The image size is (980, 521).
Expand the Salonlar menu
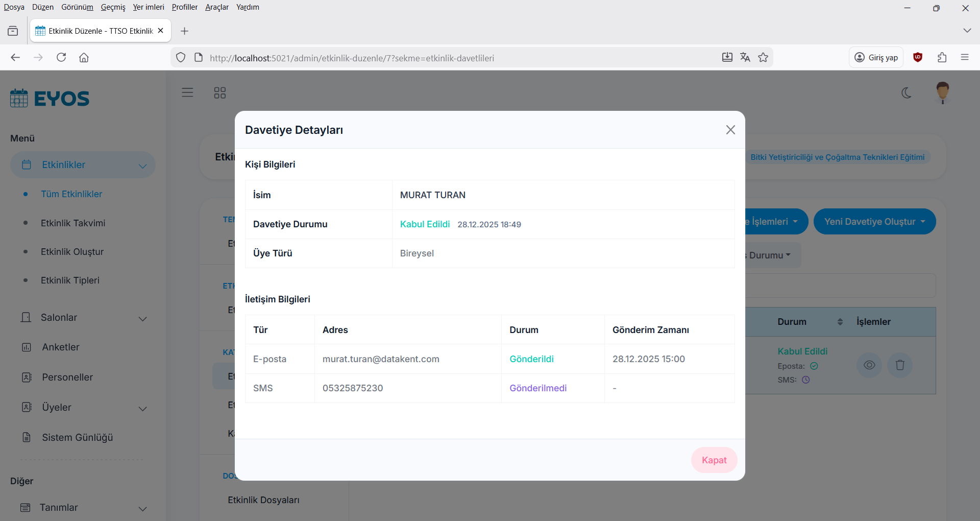[84, 318]
